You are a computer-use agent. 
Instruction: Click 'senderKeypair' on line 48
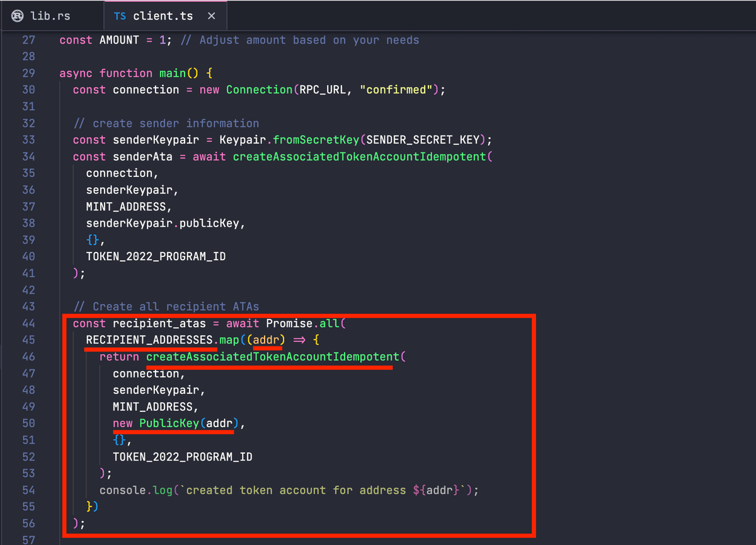(x=156, y=390)
